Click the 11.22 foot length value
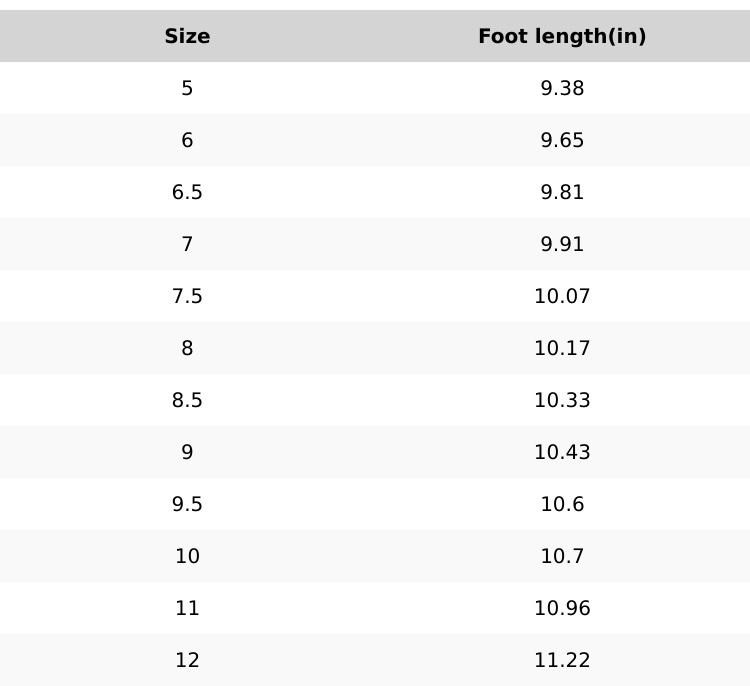Viewport: 750px width, 686px height. click(x=562, y=661)
